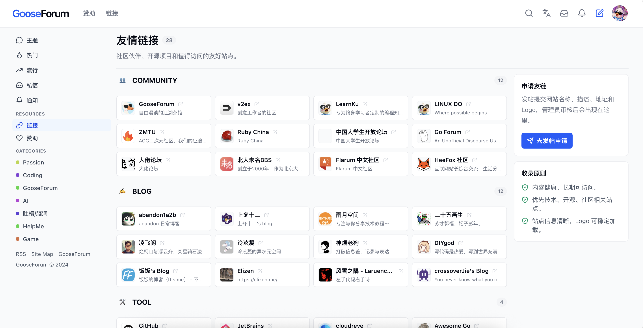Show notifications via header bell icon

pyautogui.click(x=582, y=13)
